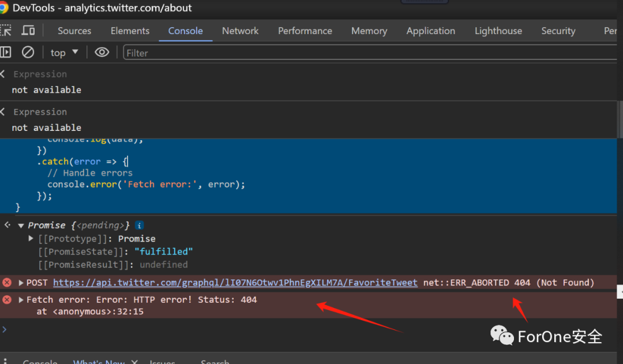Image resolution: width=623 pixels, height=364 pixels.
Task: Click the red error icon beside POST
Action: [7, 283]
